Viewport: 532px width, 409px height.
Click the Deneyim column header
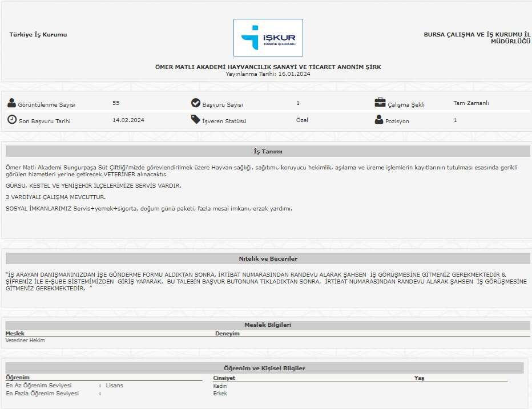coord(227,334)
